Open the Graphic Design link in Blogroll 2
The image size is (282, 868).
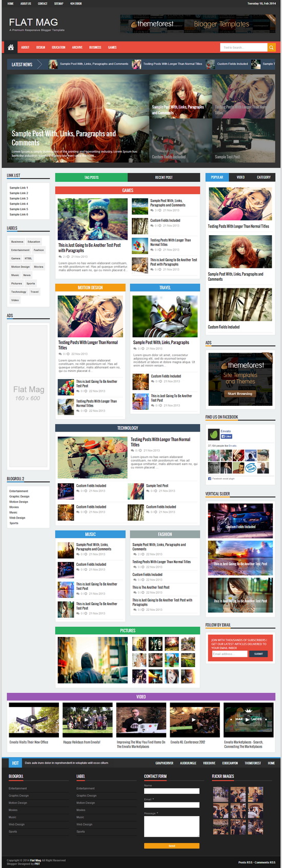[19, 497]
